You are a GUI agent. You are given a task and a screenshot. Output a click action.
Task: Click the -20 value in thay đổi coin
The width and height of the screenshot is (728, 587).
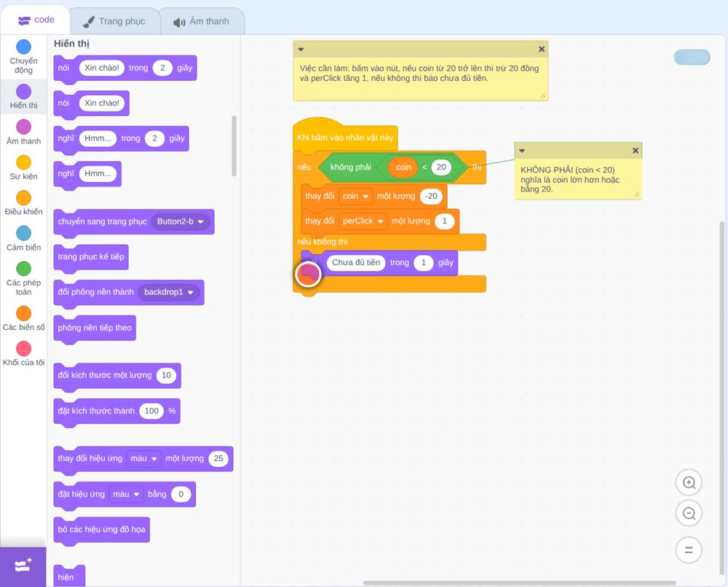(x=431, y=197)
